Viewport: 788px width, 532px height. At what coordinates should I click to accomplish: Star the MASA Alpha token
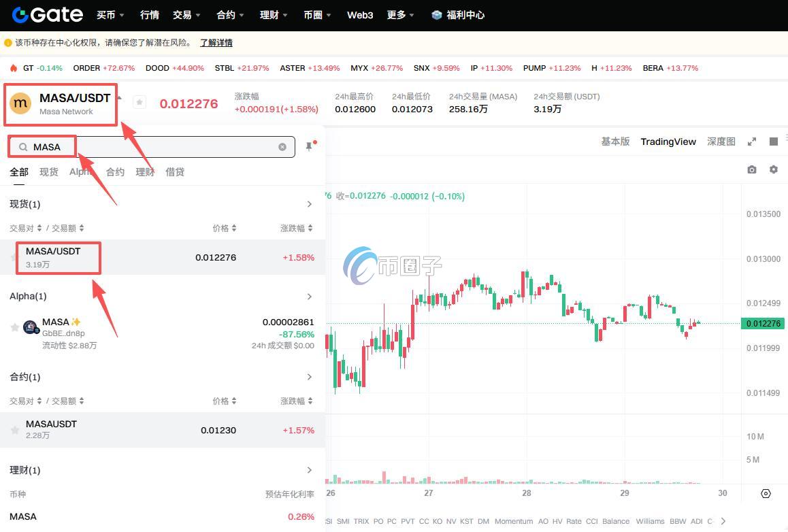[x=14, y=327]
